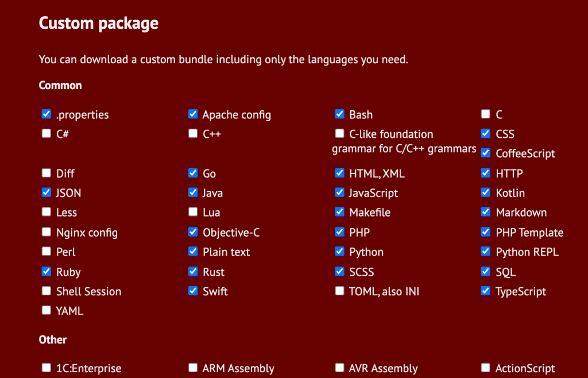Disable the Bash language checkbox
The image size is (588, 378).
339,114
